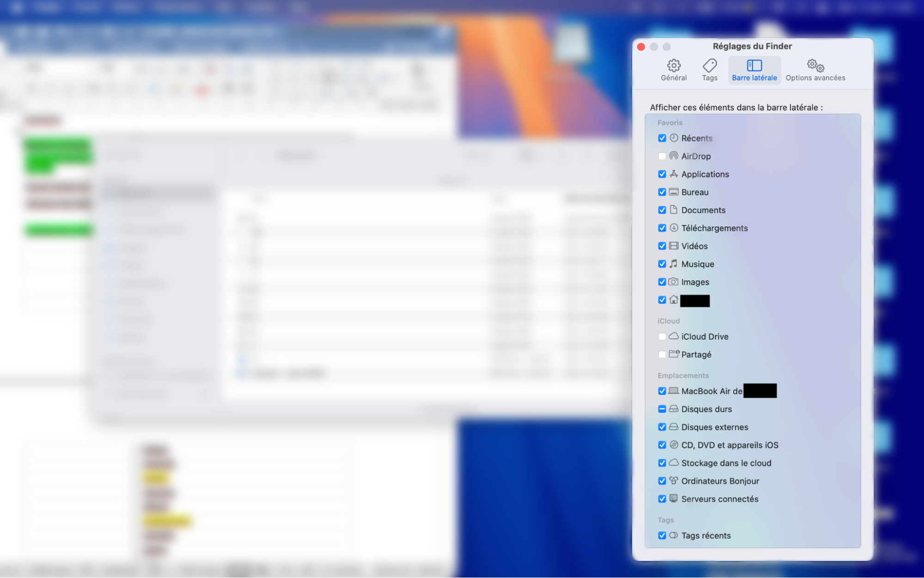Viewport: 924px width, 578px height.
Task: Enable the AirDrop checkbox
Action: pyautogui.click(x=662, y=156)
